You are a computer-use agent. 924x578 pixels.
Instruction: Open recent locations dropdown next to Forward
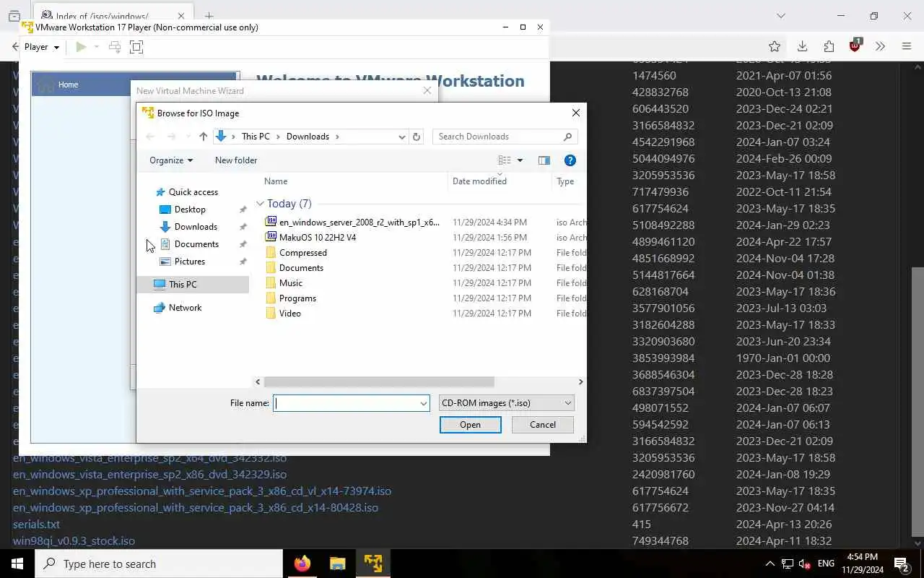(x=188, y=137)
